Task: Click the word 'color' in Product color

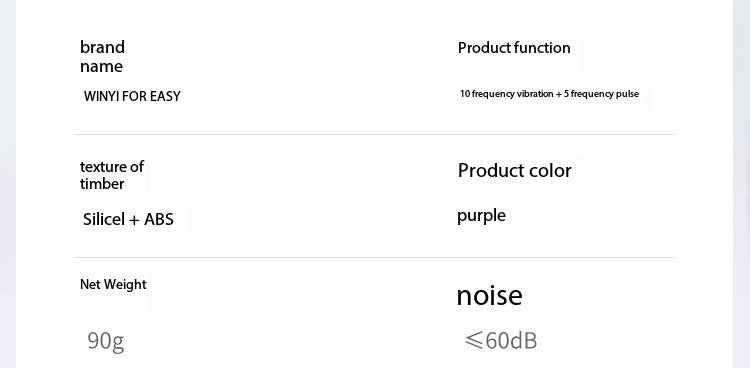Action: [x=550, y=170]
